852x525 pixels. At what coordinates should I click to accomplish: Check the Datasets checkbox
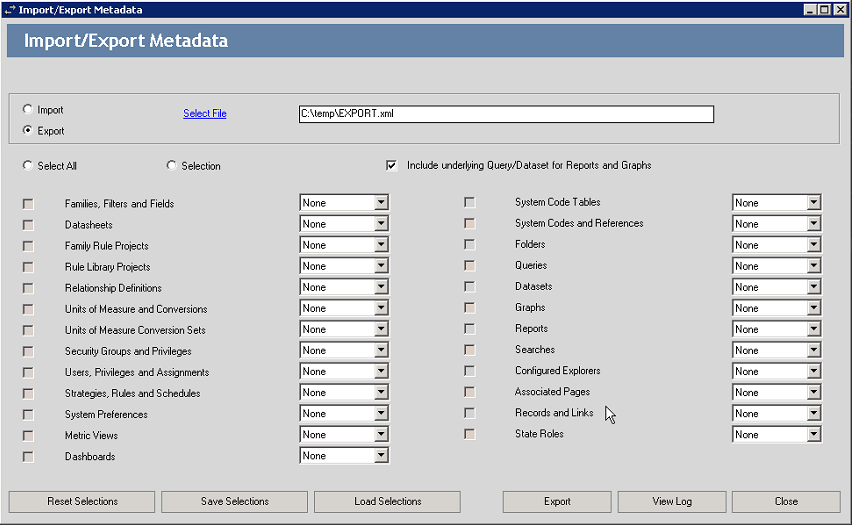(x=470, y=286)
